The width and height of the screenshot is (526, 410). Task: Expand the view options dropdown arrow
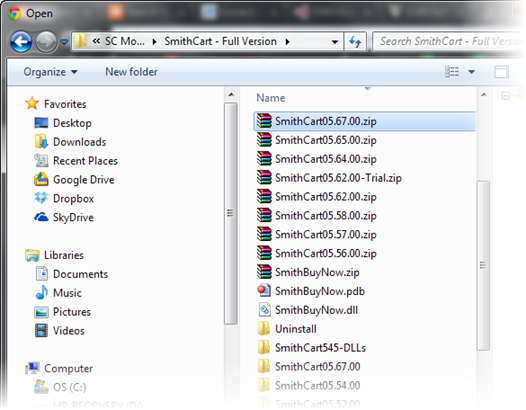pyautogui.click(x=471, y=72)
